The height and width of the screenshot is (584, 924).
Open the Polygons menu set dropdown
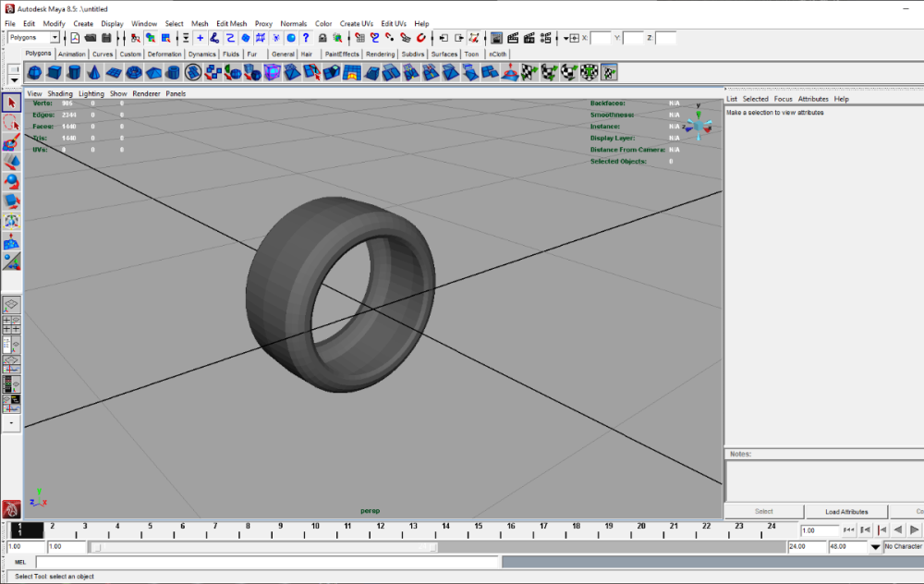coord(55,38)
